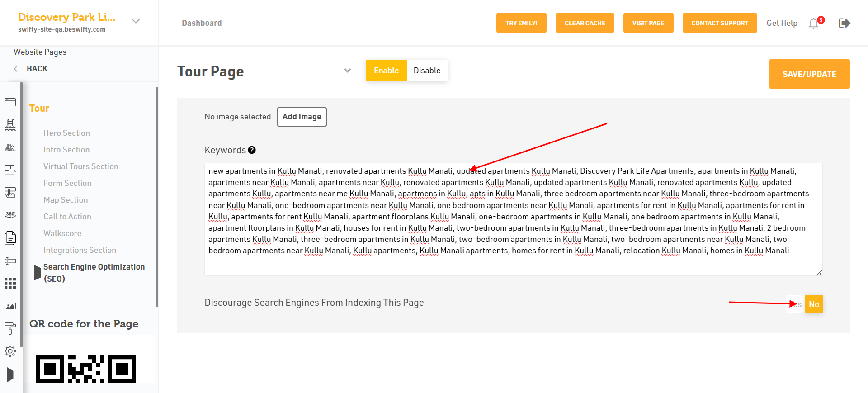868x393 pixels.
Task: Click the logout icon in header
Action: (844, 23)
